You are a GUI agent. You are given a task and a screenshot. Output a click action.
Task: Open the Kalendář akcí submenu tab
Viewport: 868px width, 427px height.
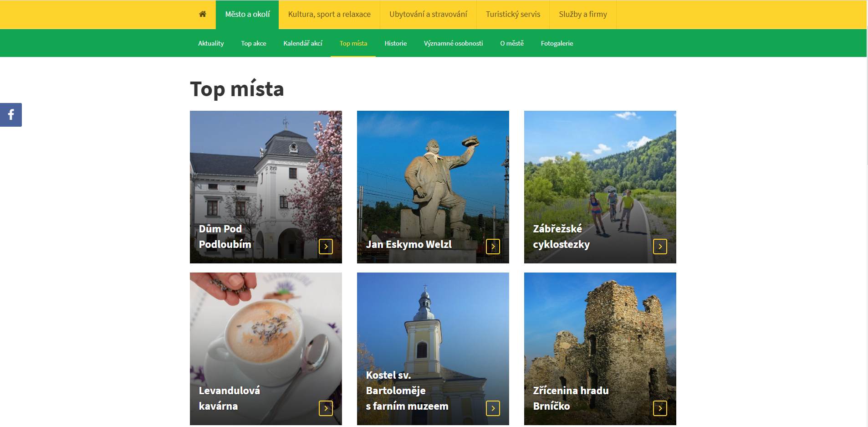pos(303,43)
